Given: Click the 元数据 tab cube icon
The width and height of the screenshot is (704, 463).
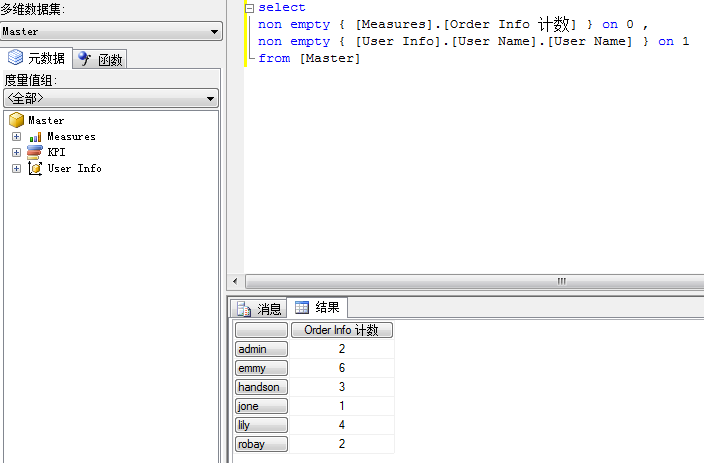Looking at the screenshot, I should [16, 57].
